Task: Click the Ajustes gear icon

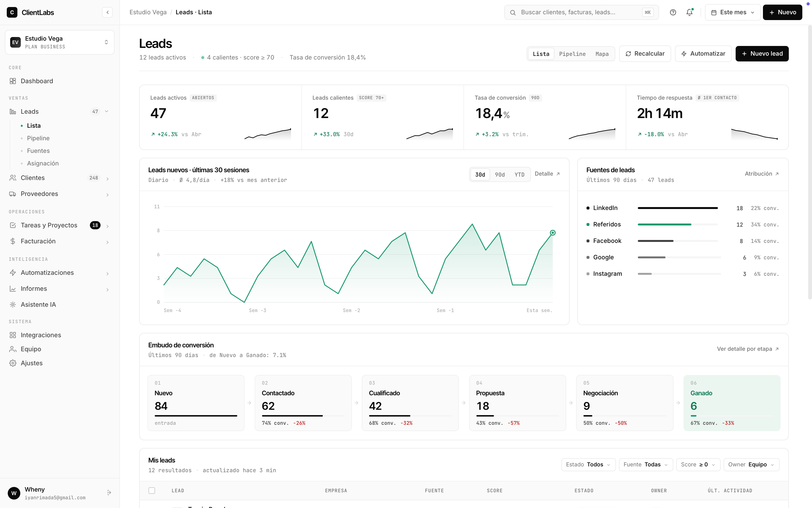Action: 13,363
